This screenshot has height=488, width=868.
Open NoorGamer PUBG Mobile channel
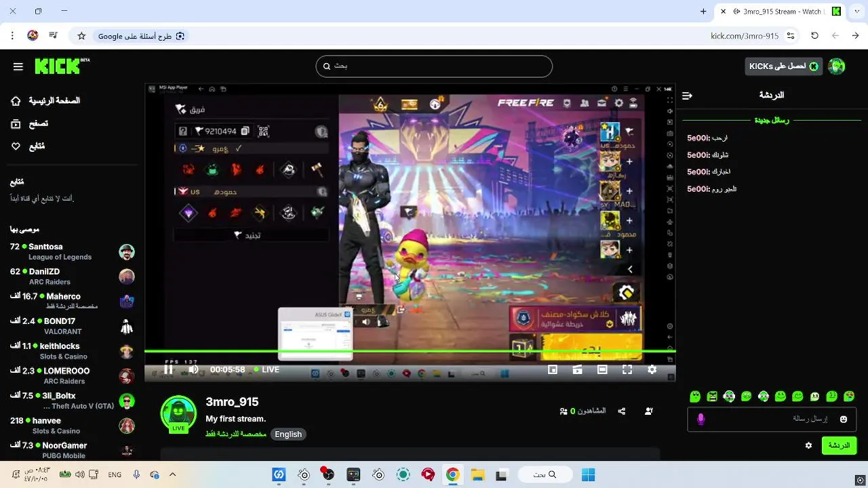pos(72,450)
